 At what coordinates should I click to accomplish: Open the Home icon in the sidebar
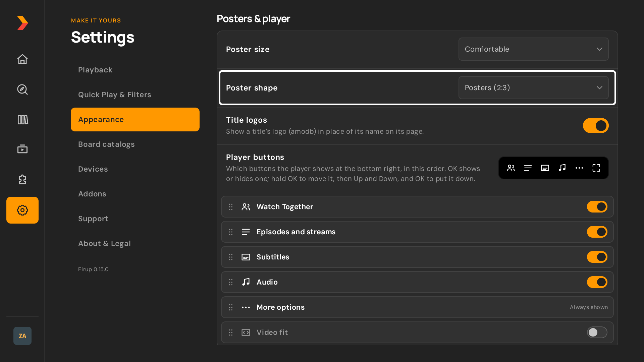[x=22, y=59]
